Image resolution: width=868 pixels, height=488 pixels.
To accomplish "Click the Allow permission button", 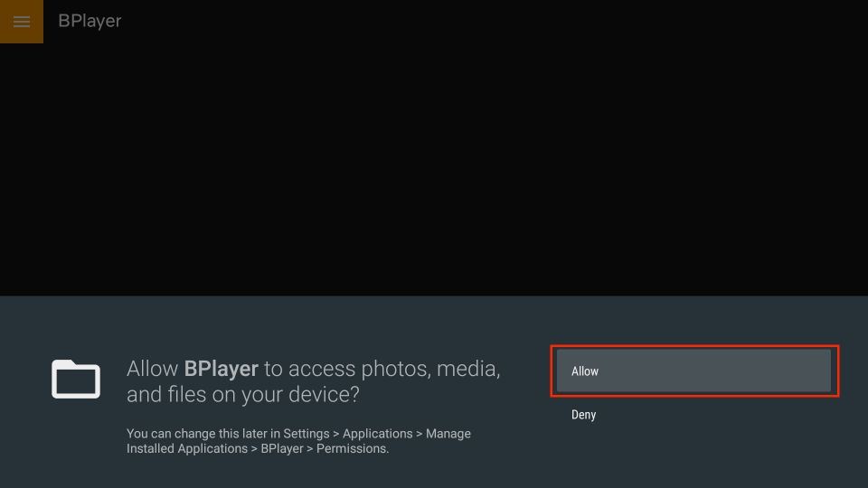I will [693, 371].
